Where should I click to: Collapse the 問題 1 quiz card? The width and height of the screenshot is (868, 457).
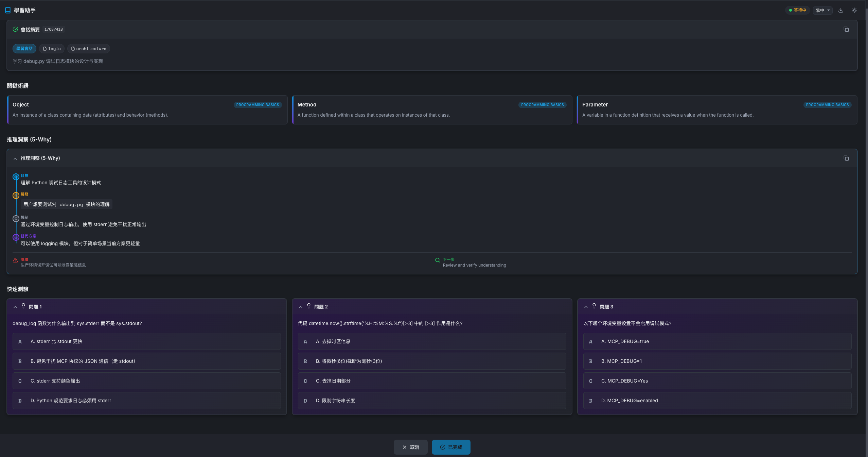coord(15,307)
